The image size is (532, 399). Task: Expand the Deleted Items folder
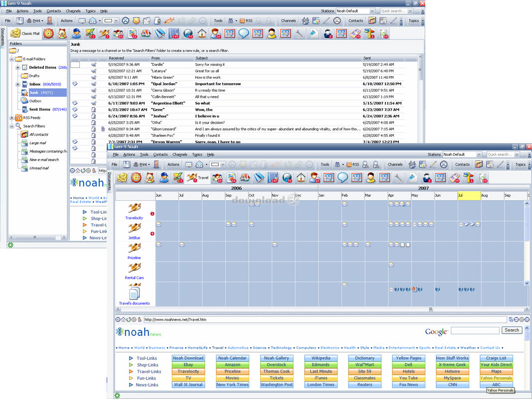(x=17, y=67)
